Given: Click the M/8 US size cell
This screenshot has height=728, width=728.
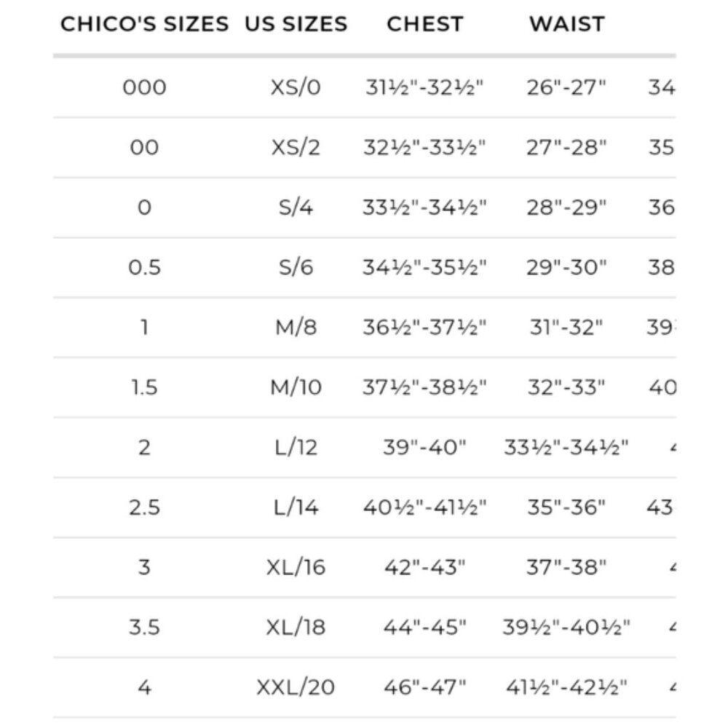Looking at the screenshot, I should coord(296,328).
